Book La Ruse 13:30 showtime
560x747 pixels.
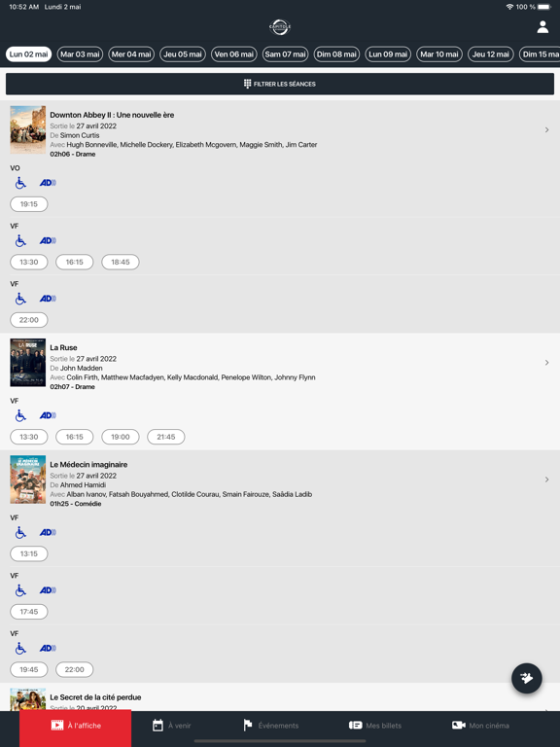click(29, 437)
